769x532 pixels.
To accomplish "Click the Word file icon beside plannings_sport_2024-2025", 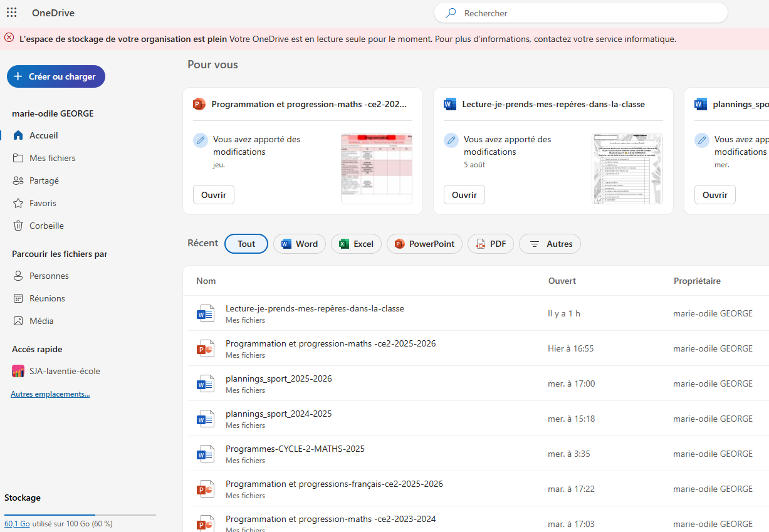I will pyautogui.click(x=206, y=419).
